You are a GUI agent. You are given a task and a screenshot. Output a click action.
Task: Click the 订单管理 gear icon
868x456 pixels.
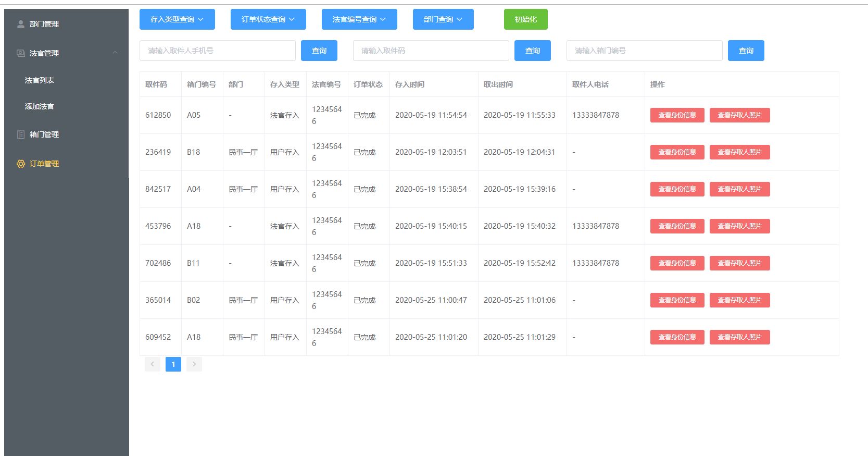point(21,164)
